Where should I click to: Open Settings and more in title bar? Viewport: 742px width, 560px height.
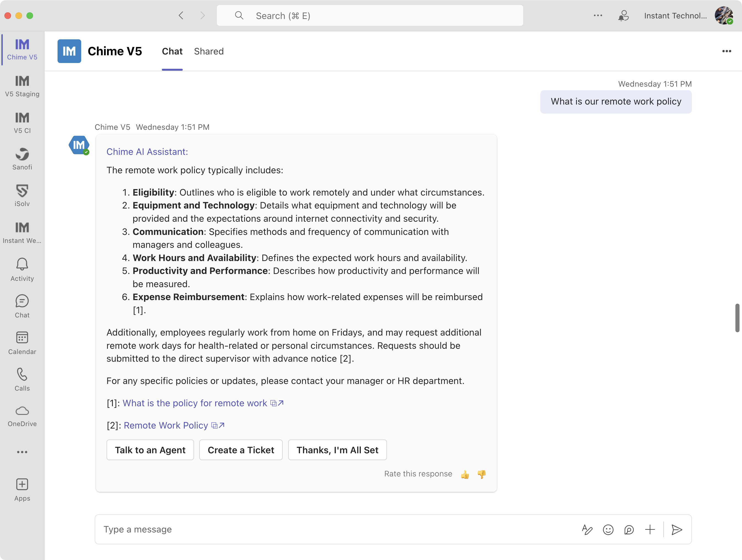click(x=598, y=15)
